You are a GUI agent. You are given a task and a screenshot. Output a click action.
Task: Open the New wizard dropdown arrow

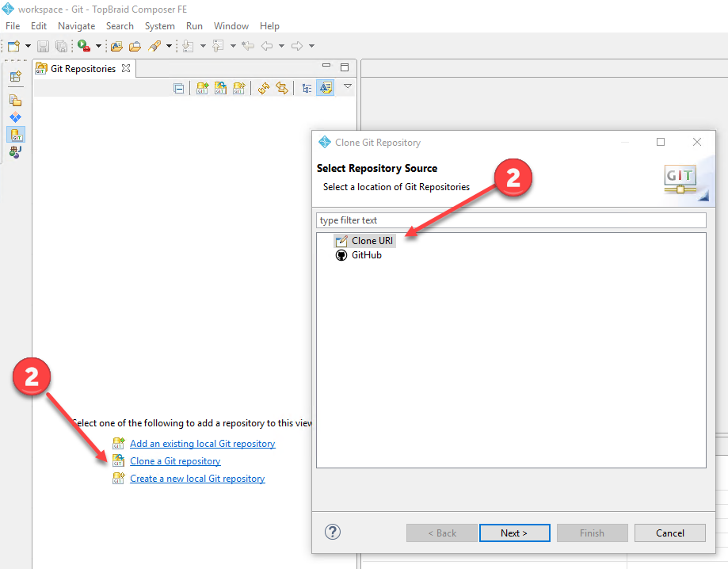(x=28, y=46)
